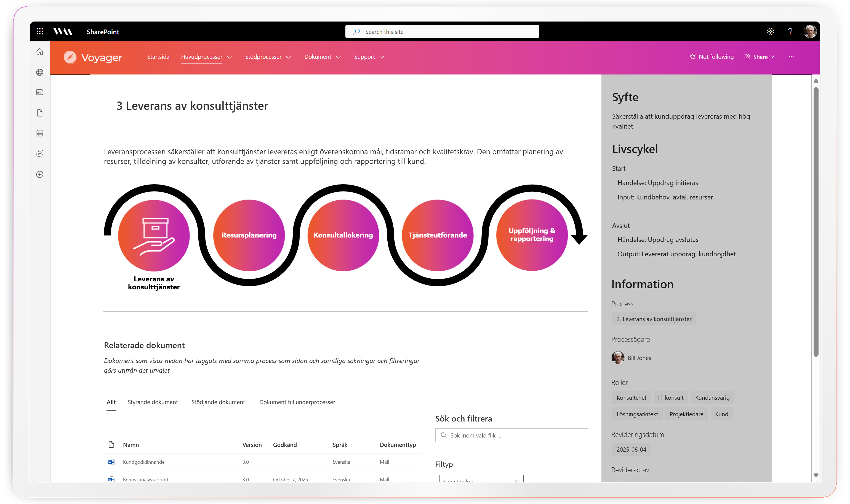Toggle Not following star for site
Viewport: 850px width, 504px height.
click(x=712, y=57)
